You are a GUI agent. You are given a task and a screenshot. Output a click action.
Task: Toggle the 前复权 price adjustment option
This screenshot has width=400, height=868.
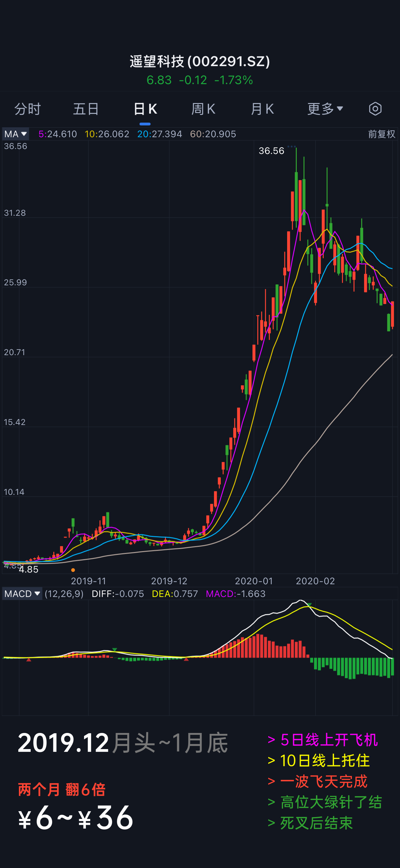pos(381,134)
